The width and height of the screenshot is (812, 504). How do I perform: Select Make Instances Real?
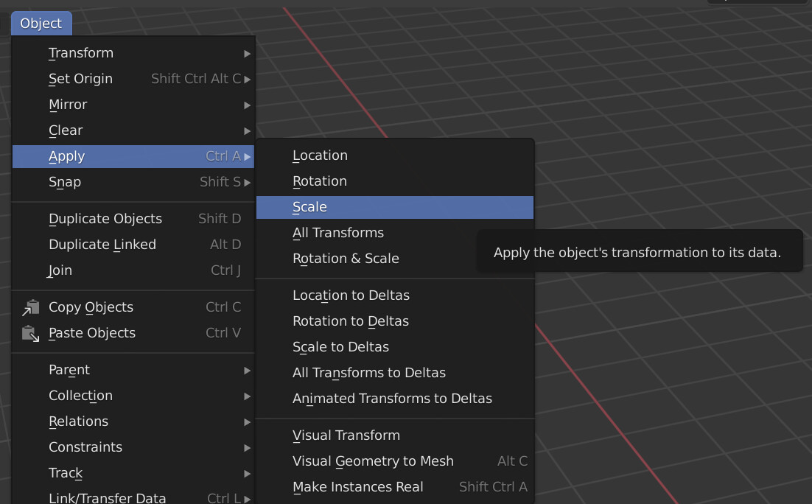pos(357,486)
